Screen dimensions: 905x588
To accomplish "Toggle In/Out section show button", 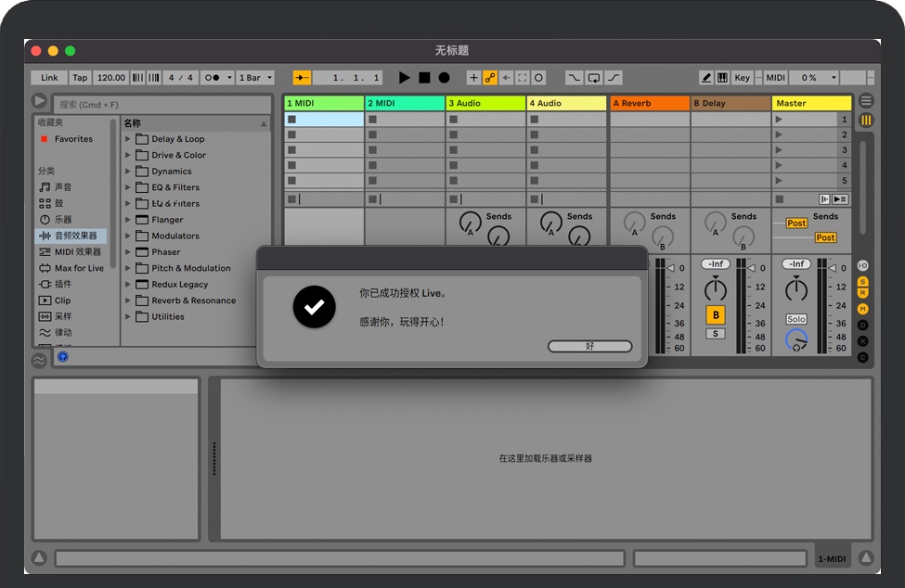I will (863, 266).
